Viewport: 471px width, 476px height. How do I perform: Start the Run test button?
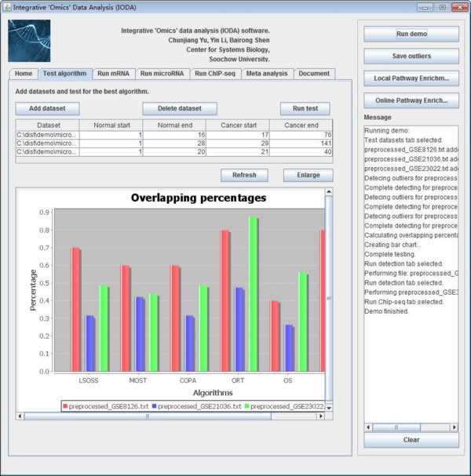click(305, 108)
